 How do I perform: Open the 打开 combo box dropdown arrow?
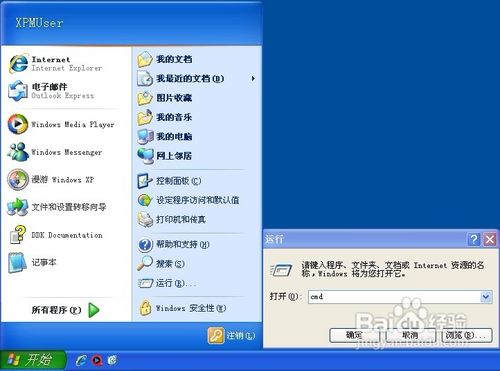pos(486,296)
